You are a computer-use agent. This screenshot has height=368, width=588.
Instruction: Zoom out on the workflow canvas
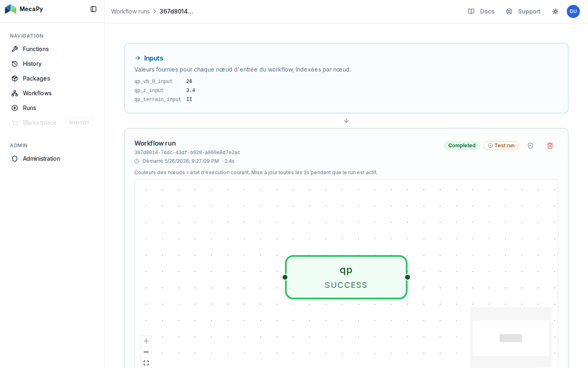tap(146, 352)
